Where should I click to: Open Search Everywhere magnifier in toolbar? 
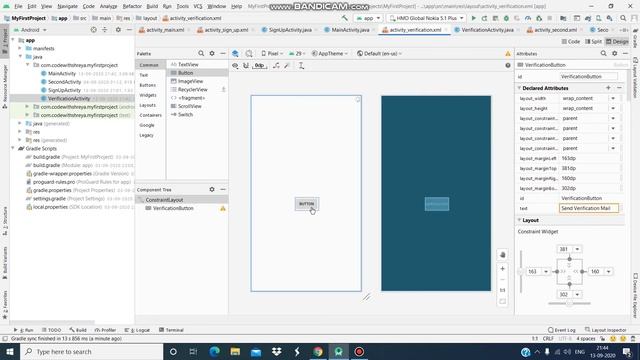(x=623, y=18)
